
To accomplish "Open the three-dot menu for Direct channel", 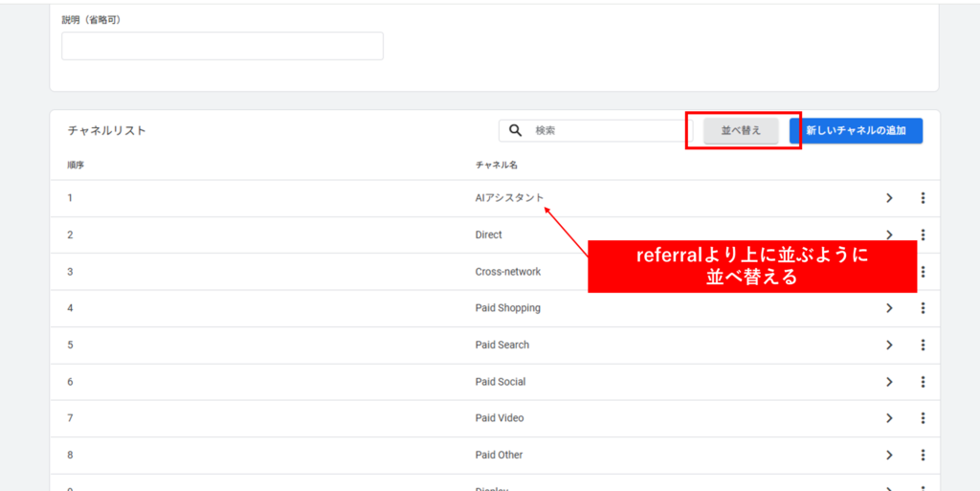I will (923, 234).
